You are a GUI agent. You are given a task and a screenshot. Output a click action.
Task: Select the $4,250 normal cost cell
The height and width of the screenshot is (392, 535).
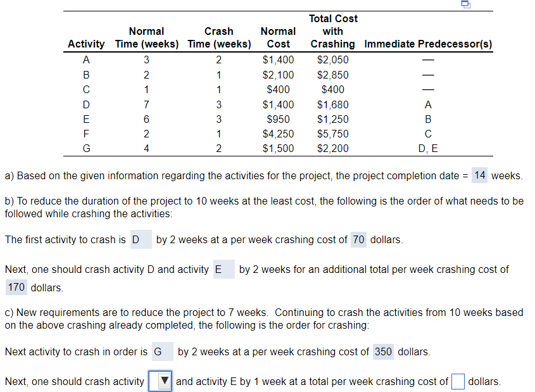click(277, 134)
